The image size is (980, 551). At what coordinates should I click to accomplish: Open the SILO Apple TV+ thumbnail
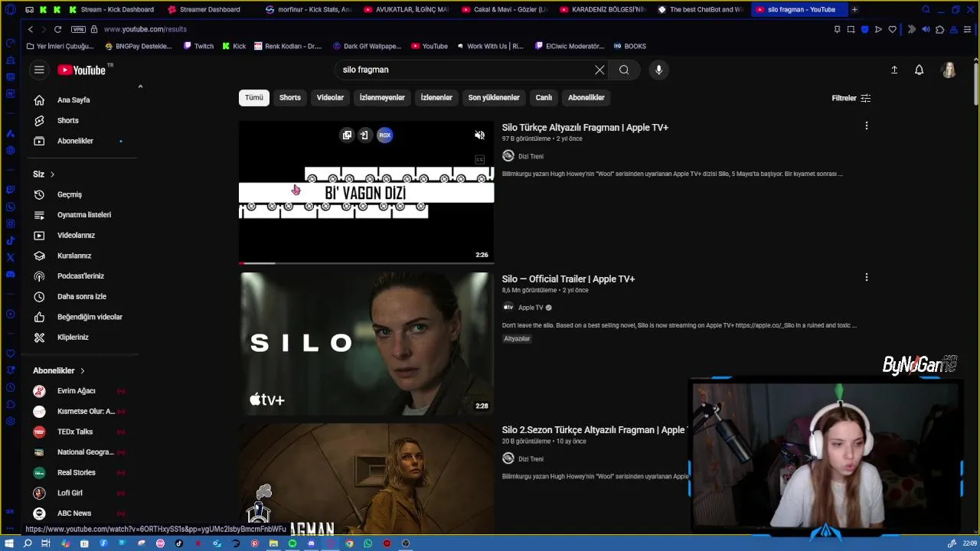point(367,343)
